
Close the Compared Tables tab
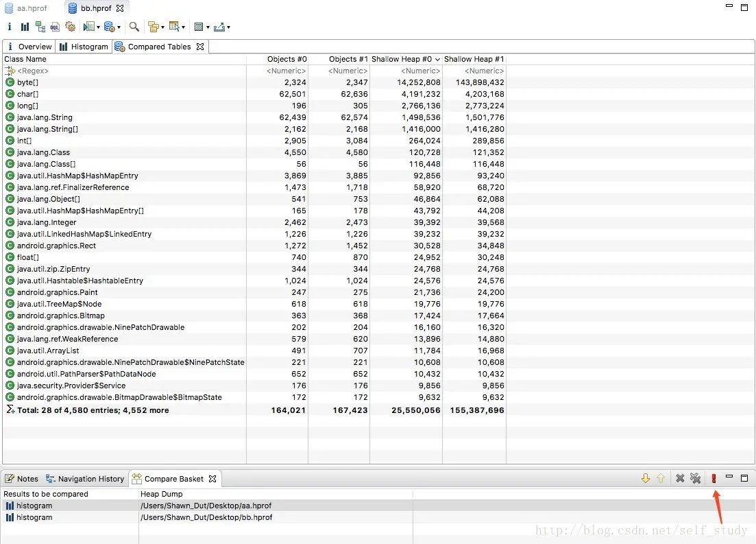200,47
